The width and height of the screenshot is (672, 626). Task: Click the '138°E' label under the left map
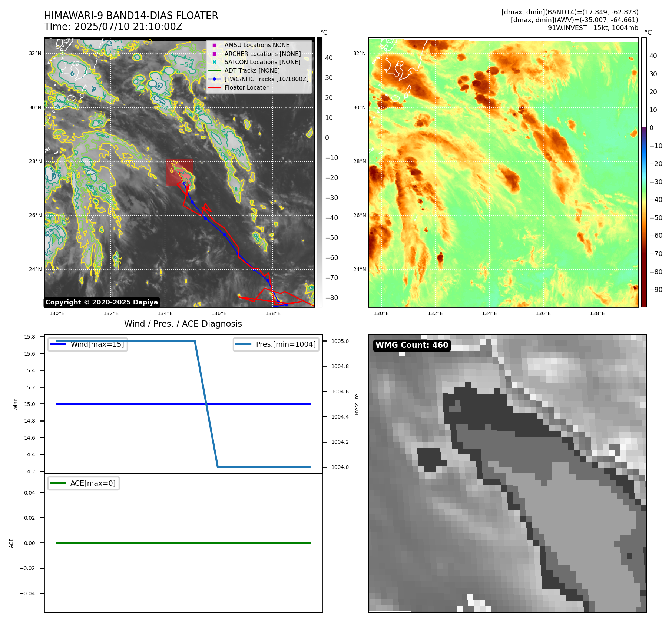pos(273,313)
